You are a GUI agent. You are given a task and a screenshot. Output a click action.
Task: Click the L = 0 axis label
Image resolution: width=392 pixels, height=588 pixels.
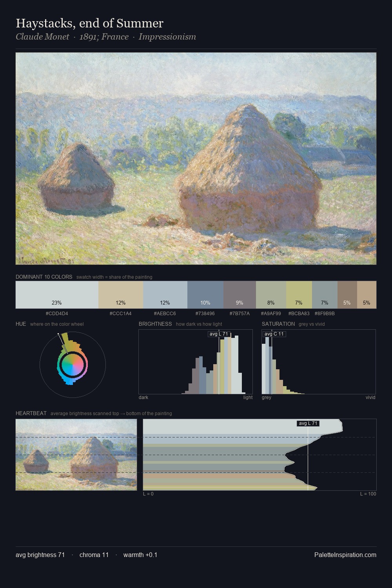coord(148,494)
